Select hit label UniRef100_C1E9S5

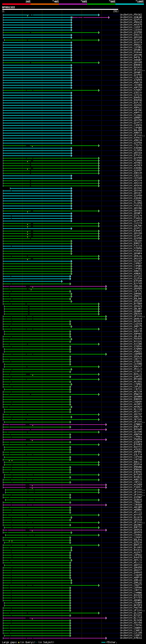[x=131, y=30]
